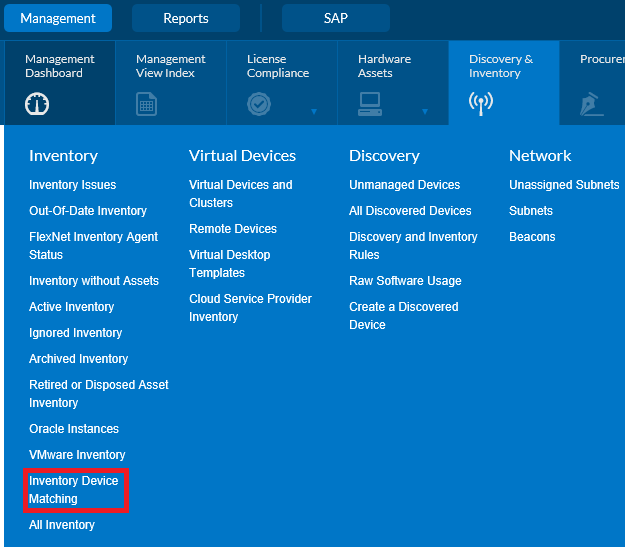Open Cloud Service Provider Inventory
The image size is (625, 547).
point(250,307)
